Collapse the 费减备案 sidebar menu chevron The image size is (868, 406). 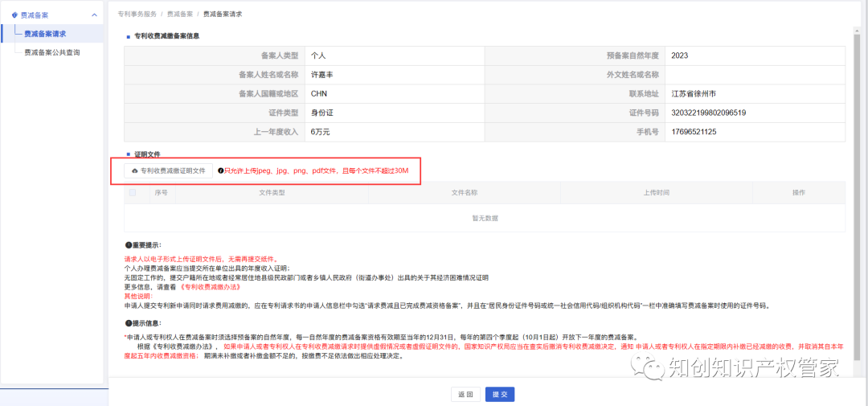coord(94,15)
